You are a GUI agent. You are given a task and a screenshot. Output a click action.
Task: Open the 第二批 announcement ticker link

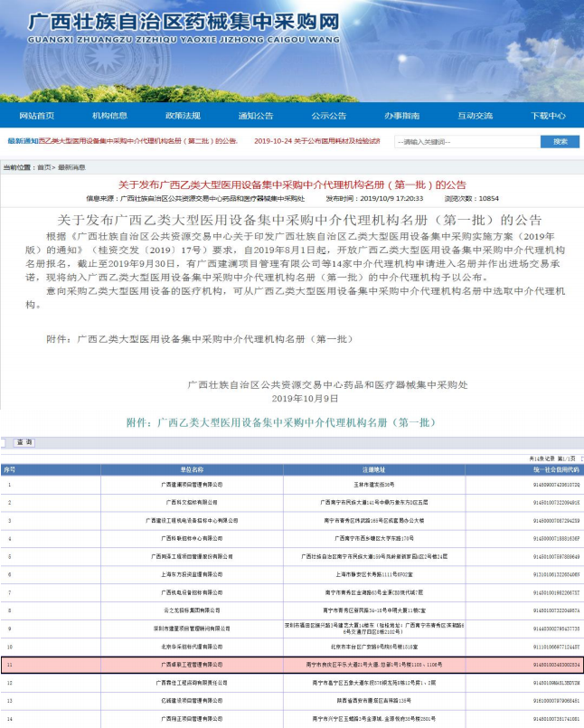pos(138,141)
